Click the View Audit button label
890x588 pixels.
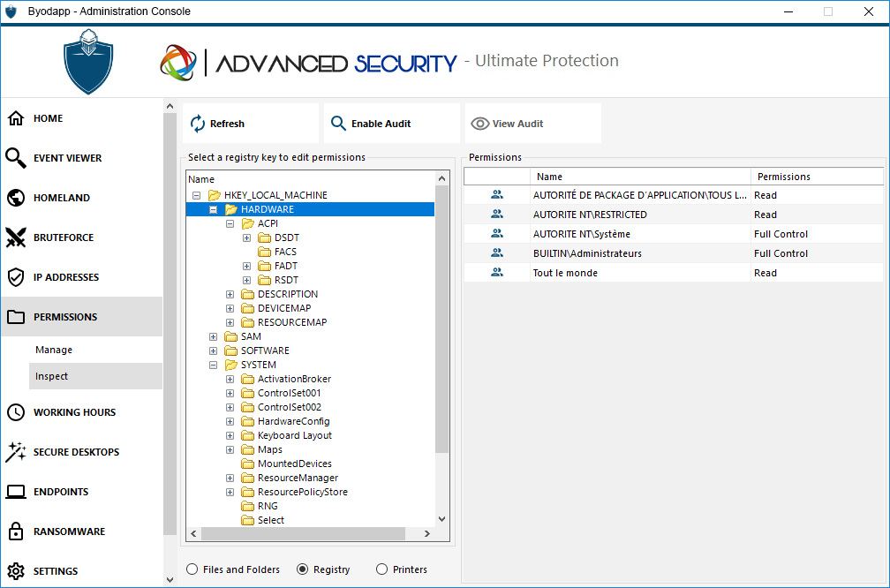(517, 124)
